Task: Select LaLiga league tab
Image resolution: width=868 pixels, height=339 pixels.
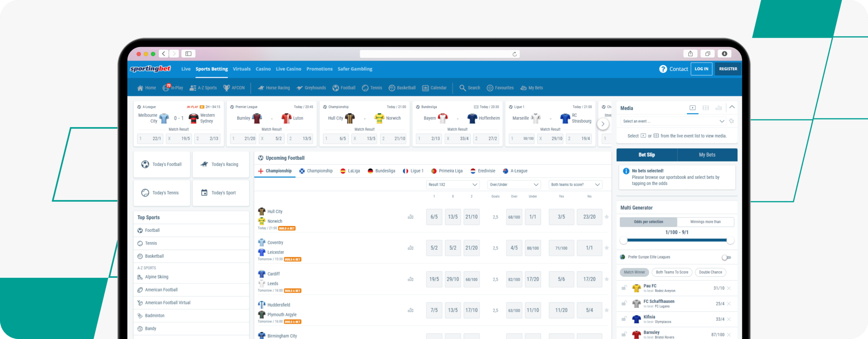Action: click(x=350, y=171)
